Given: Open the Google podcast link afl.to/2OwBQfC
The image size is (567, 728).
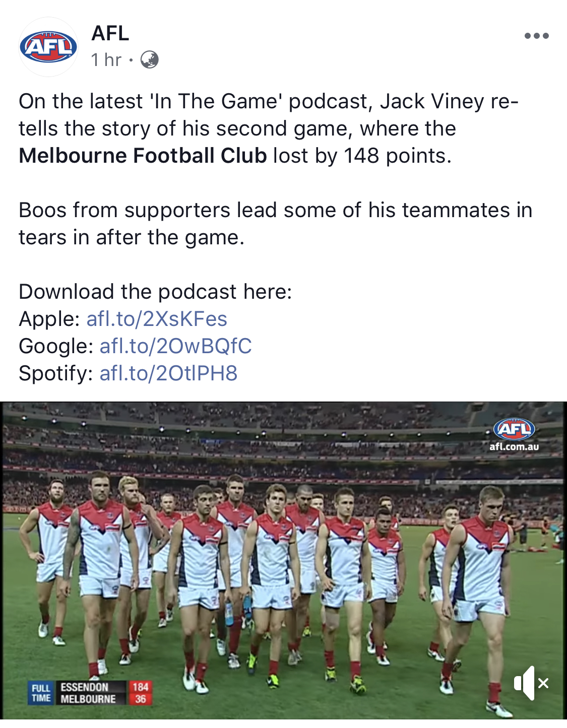Looking at the screenshot, I should pos(175,346).
